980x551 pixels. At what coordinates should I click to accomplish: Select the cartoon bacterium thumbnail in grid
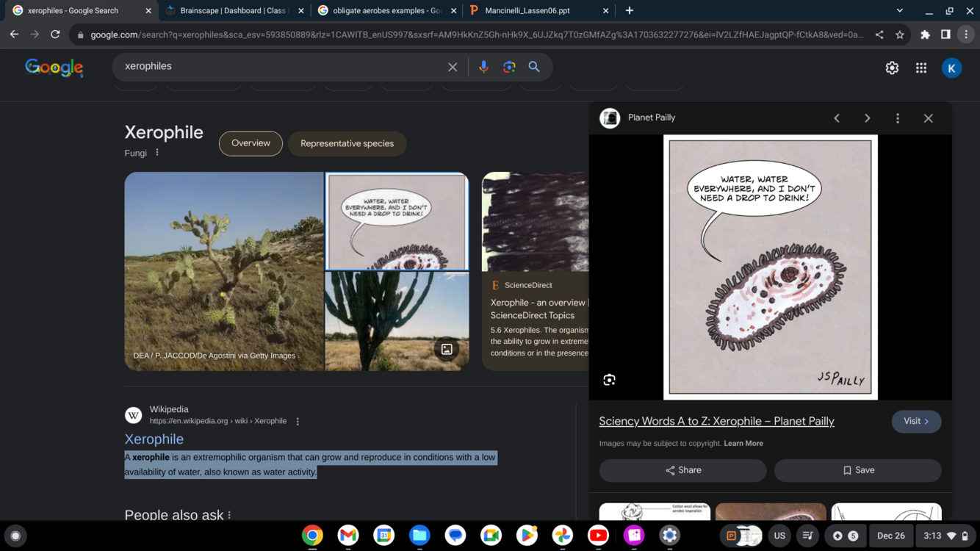397,221
